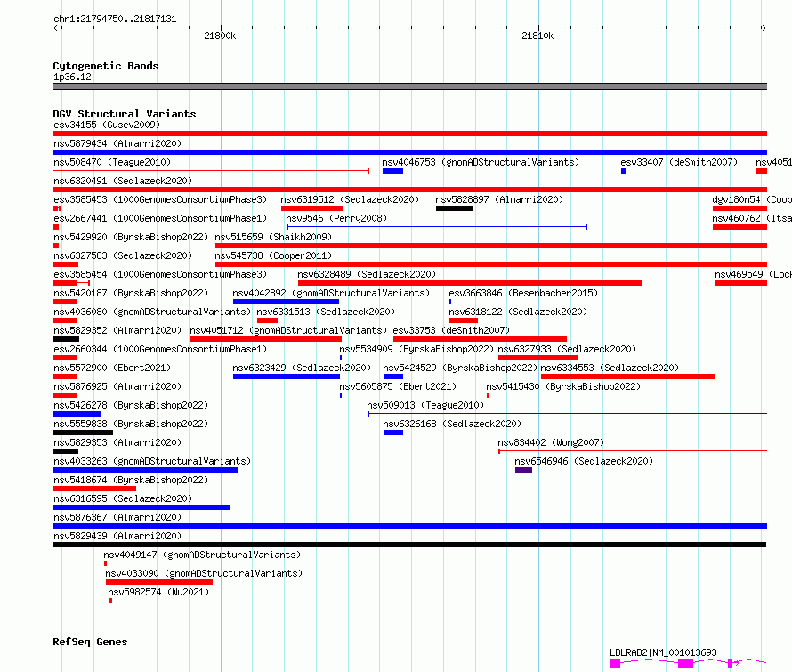Click nsv5420187 (ByrskaBishop2022) label
The image size is (792, 672).
131,293
